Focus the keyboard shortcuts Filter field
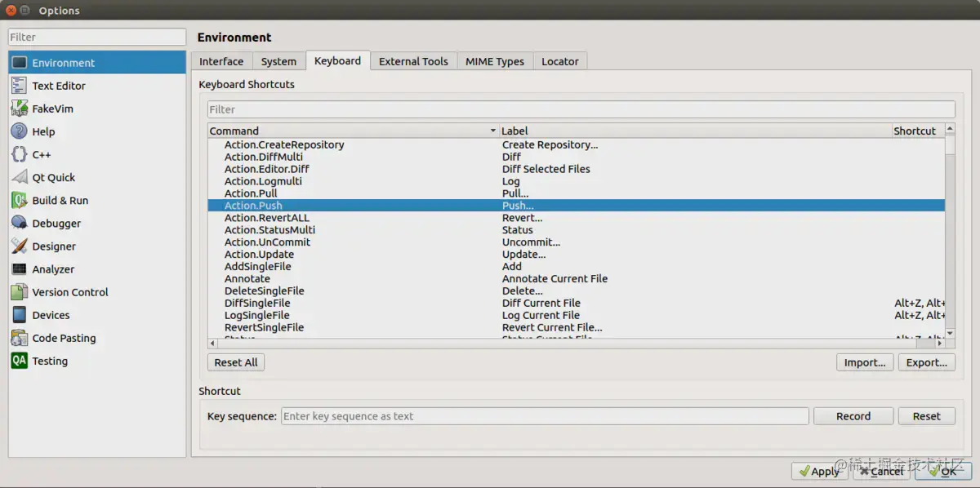 [x=581, y=109]
